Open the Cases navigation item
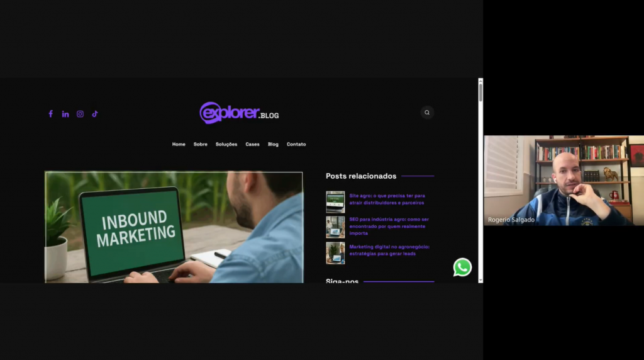This screenshot has width=644, height=360. point(252,144)
